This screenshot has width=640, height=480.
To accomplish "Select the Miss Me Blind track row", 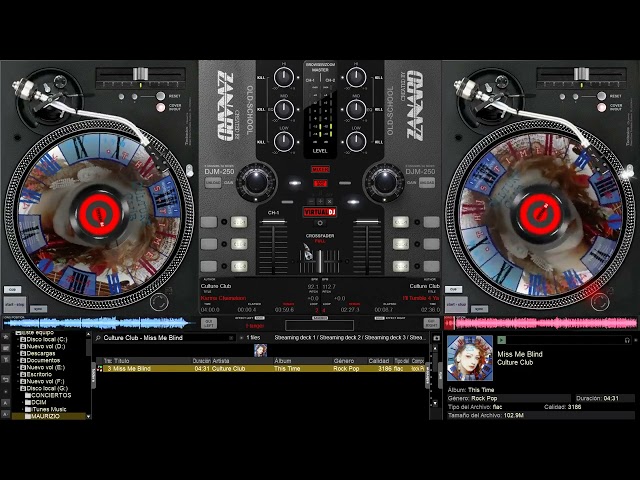I will pos(264,369).
